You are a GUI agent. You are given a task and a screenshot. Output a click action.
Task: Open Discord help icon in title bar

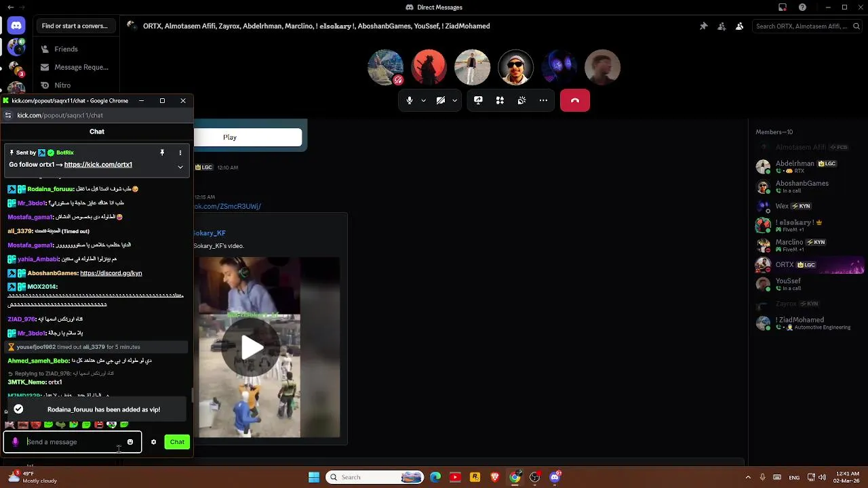(x=802, y=7)
